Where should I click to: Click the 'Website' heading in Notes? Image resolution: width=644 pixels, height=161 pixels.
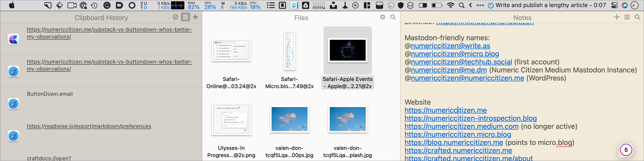click(418, 102)
